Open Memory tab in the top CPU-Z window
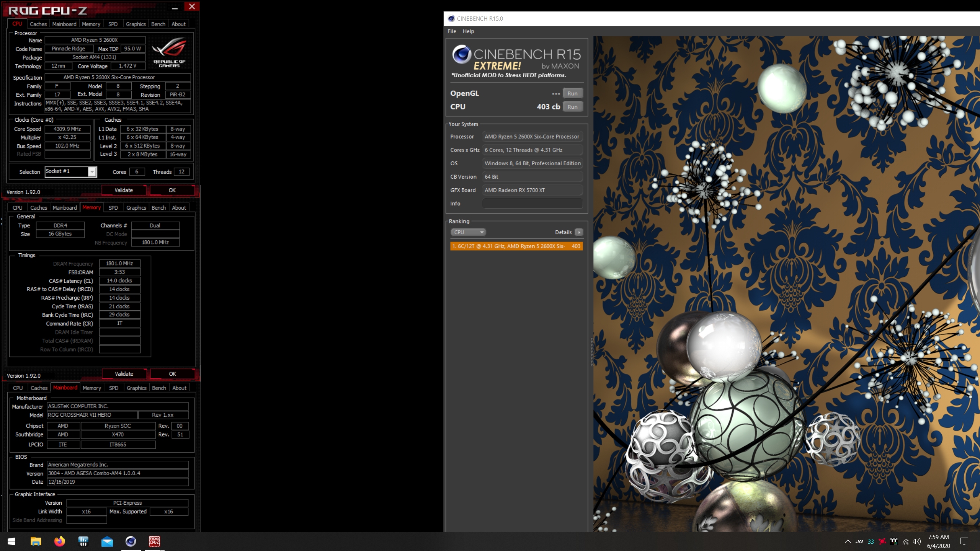 click(x=91, y=24)
